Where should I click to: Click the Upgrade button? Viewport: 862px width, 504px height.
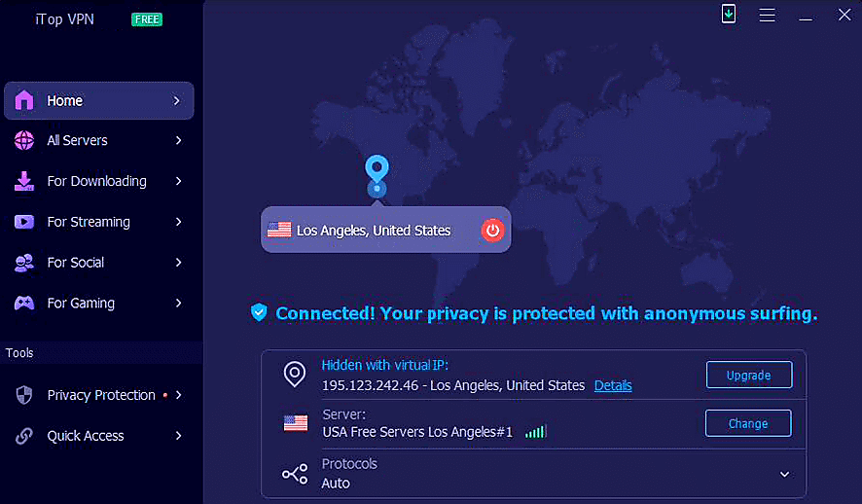pyautogui.click(x=748, y=376)
